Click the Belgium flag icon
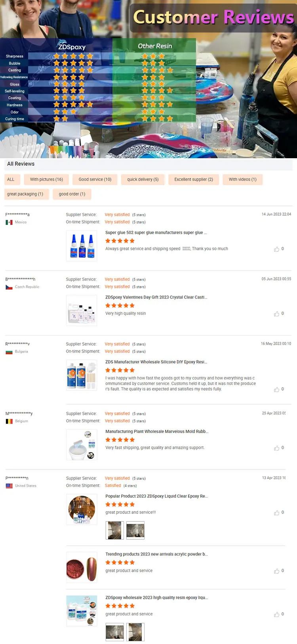 point(9,421)
